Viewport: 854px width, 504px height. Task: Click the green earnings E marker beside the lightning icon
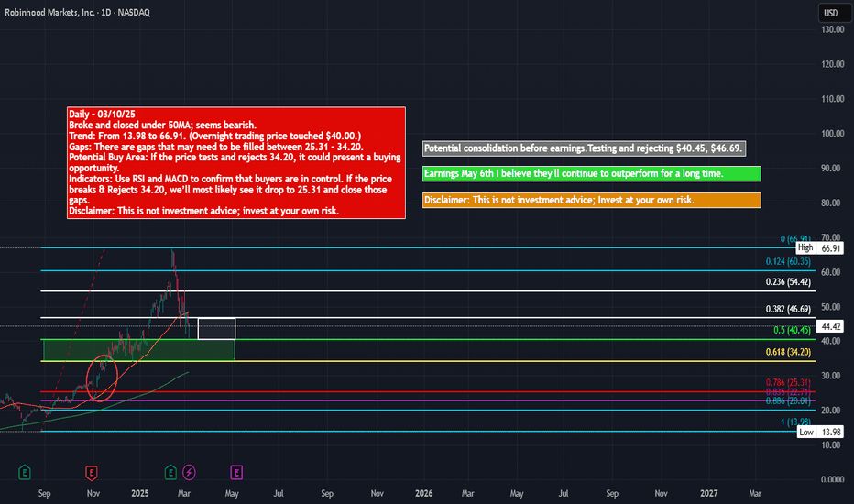[170, 473]
